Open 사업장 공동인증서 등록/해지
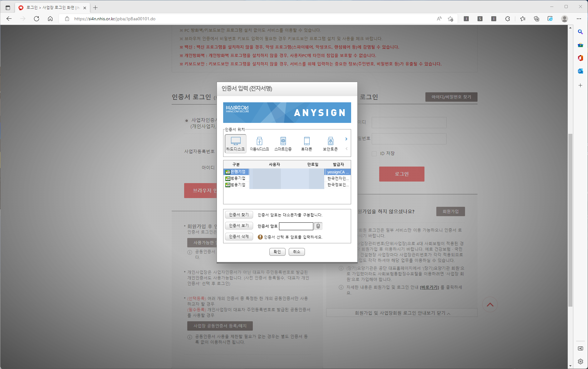 pyautogui.click(x=220, y=326)
